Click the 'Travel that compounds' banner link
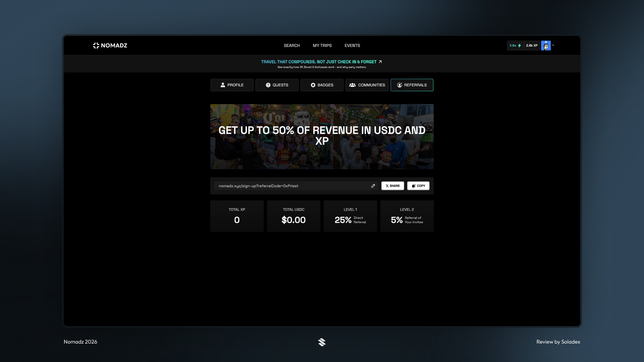The width and height of the screenshot is (644, 362). pos(321,62)
